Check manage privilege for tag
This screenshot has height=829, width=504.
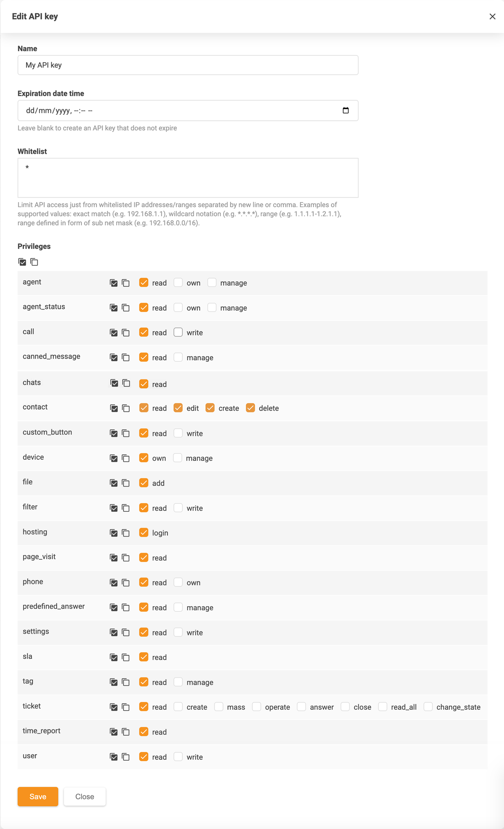178,682
